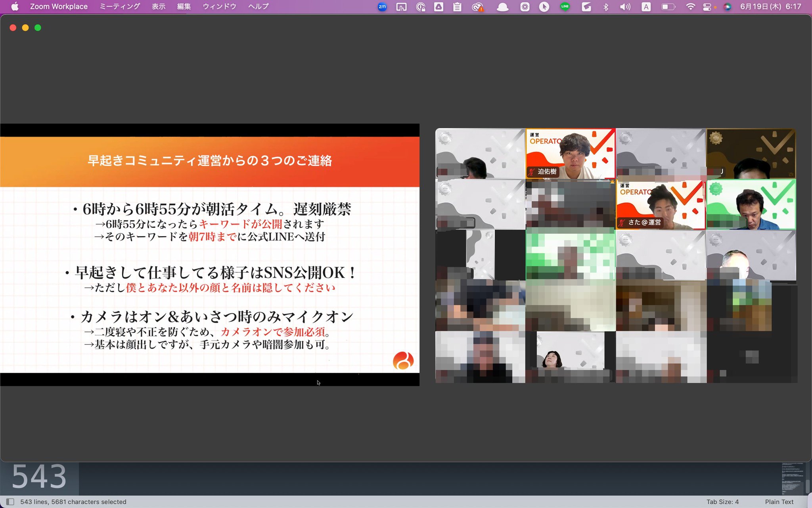Select the gold-badge dark participant tile
The height and width of the screenshot is (508, 812).
[751, 154]
